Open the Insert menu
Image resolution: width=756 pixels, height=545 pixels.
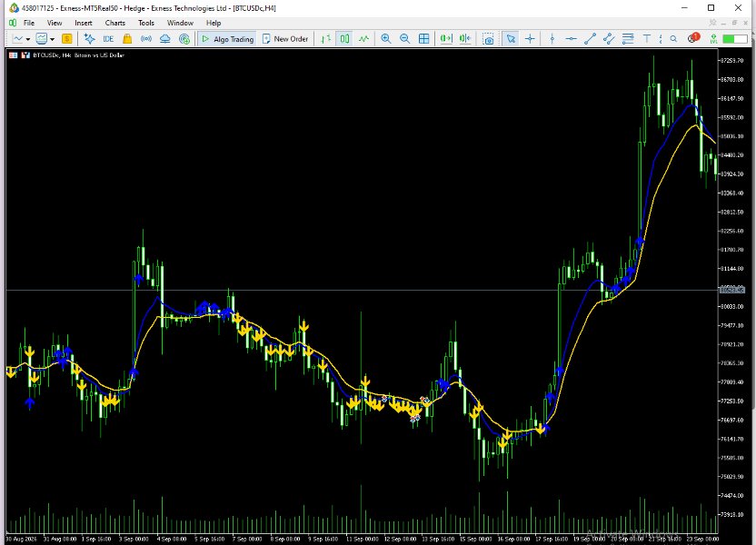(x=84, y=23)
